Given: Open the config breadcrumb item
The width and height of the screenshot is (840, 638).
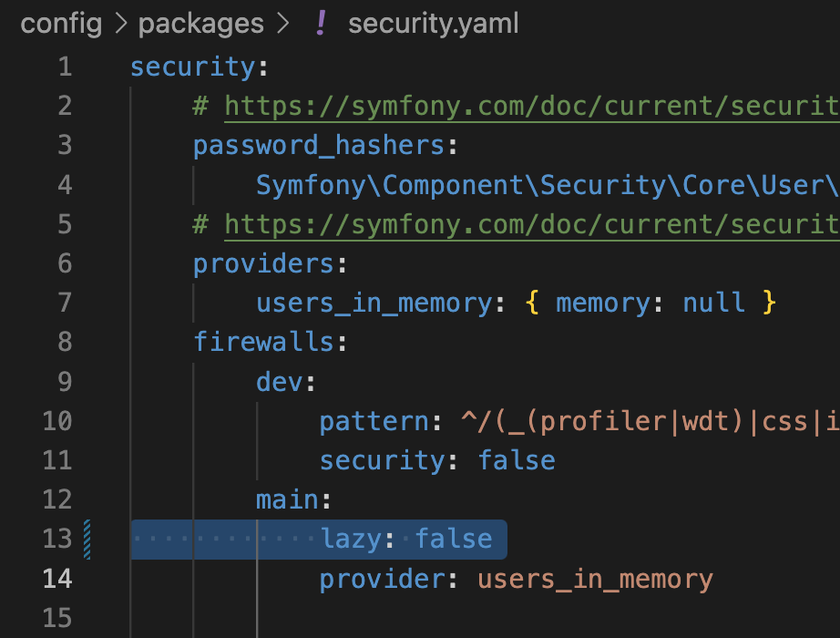Looking at the screenshot, I should [x=60, y=23].
